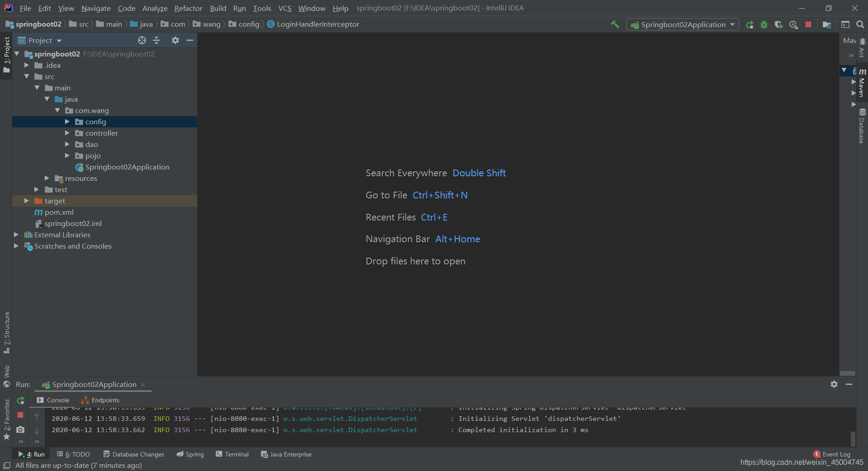Open the profiler run icon
This screenshot has width=868, height=471.
pyautogui.click(x=793, y=24)
